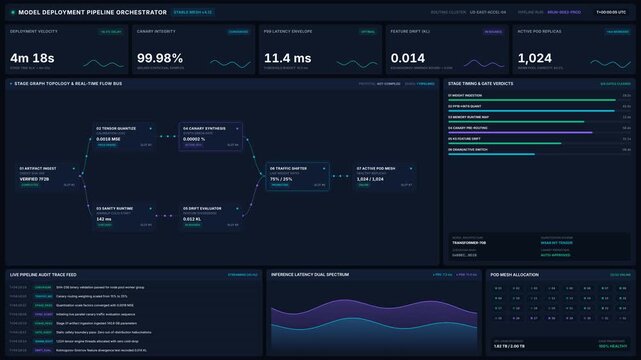Select the 03 Memory Runtime Map progress bar
641x360 pixels.
(x=540, y=122)
